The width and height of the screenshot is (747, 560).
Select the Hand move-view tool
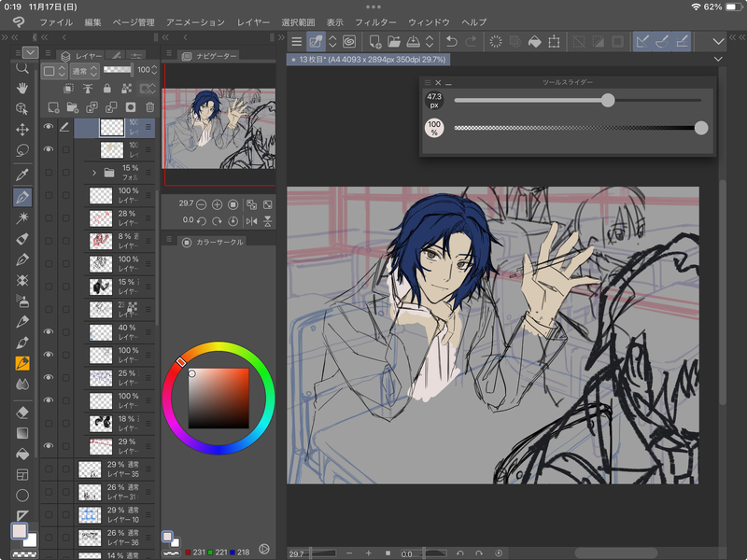pyautogui.click(x=21, y=88)
